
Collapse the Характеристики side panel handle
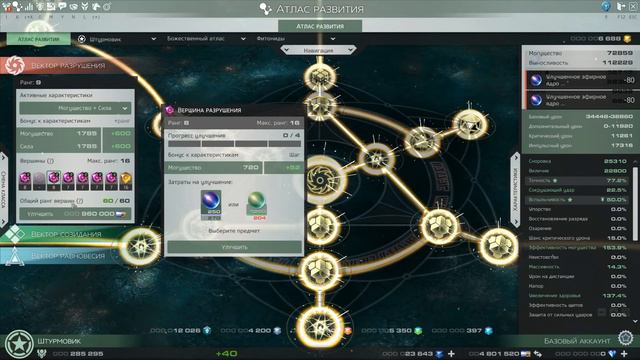(x=515, y=190)
